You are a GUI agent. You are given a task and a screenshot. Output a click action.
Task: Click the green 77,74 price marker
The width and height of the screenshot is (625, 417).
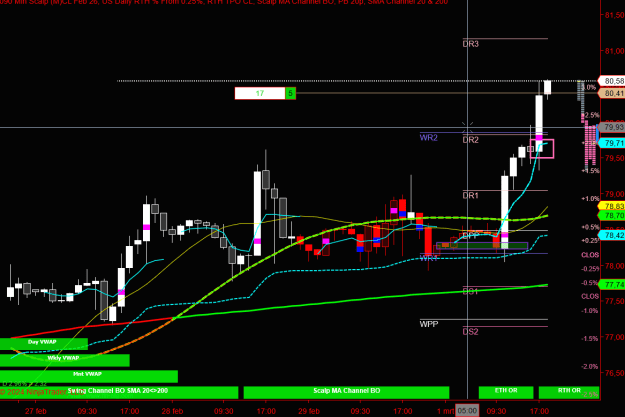point(612,284)
